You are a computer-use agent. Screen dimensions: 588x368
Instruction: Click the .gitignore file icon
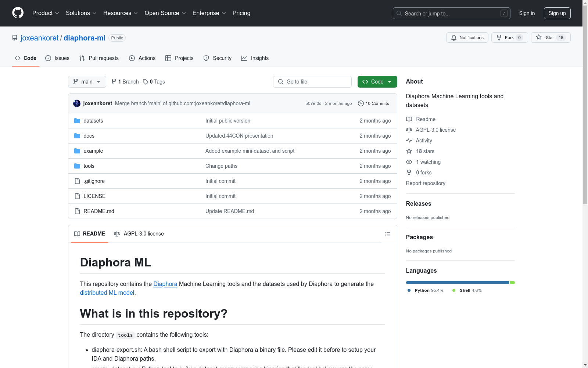tap(77, 181)
